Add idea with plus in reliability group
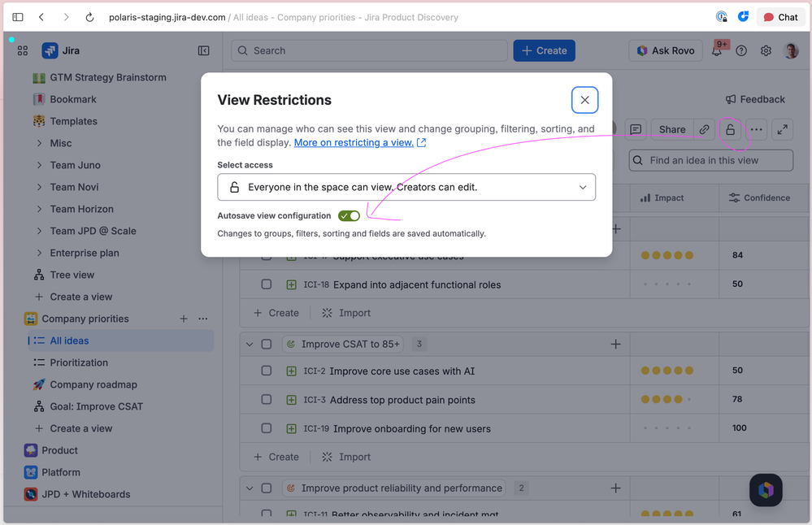Viewport: 812px width, 525px height. (616, 488)
